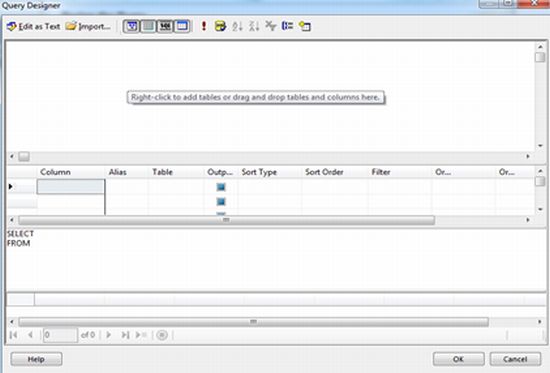This screenshot has height=373, width=550.
Task: Click the Alias column header
Action: 126,172
